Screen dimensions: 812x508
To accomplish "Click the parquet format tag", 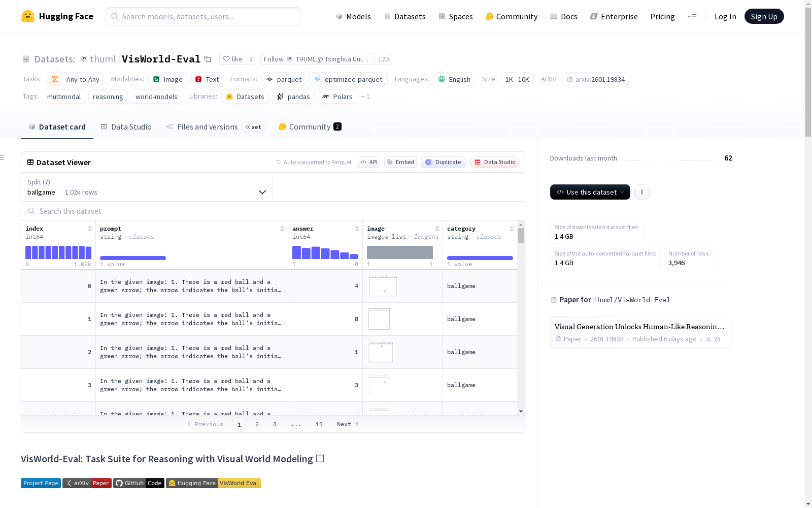I will click(284, 79).
